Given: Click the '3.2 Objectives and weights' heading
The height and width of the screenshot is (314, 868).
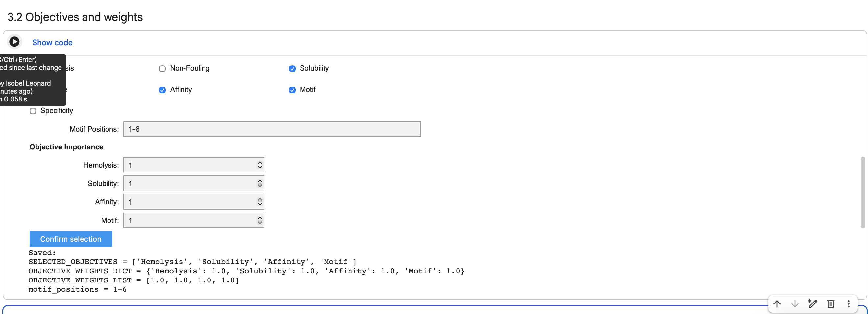Looking at the screenshot, I should click(75, 17).
